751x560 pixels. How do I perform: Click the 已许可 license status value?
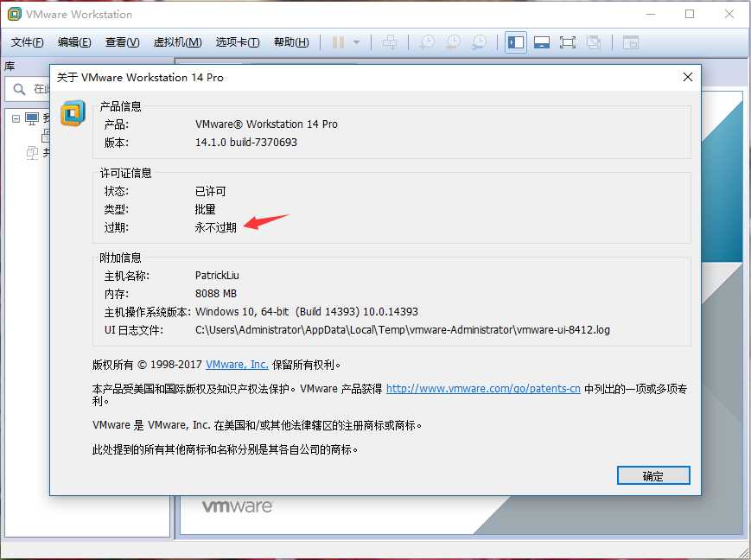pyautogui.click(x=210, y=192)
